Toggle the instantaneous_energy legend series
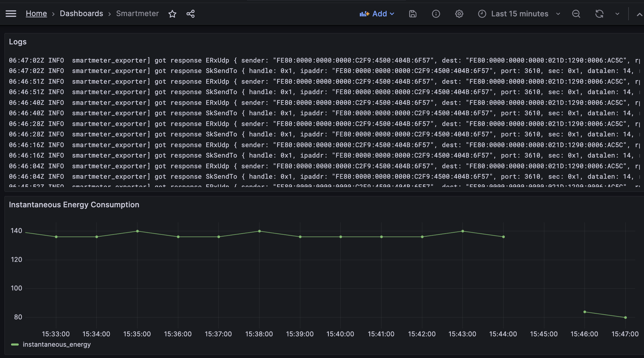 click(x=57, y=345)
